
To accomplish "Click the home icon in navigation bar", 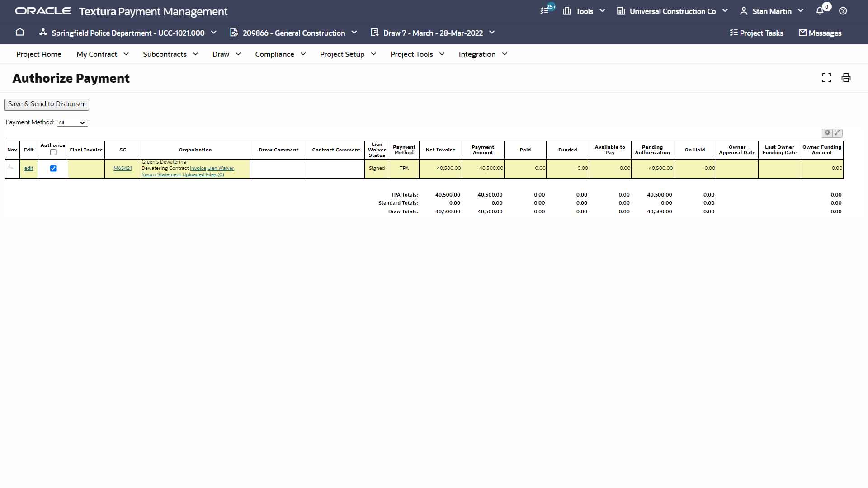I will coord(19,32).
